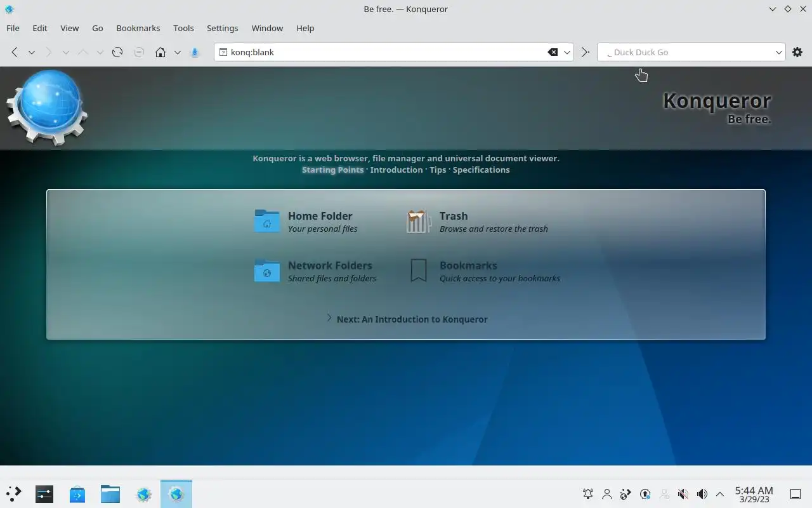The width and height of the screenshot is (812, 508).
Task: Open the user account tray icon
Action: click(607, 493)
